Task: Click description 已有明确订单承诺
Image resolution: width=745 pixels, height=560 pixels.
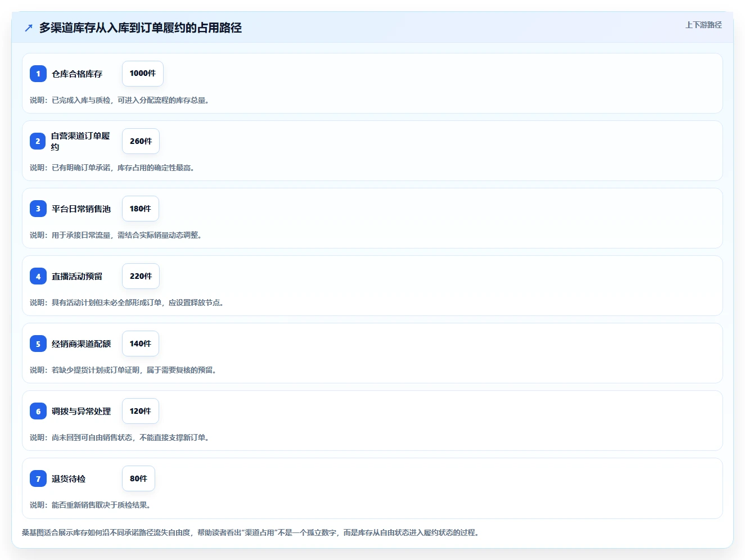Action: click(112, 168)
